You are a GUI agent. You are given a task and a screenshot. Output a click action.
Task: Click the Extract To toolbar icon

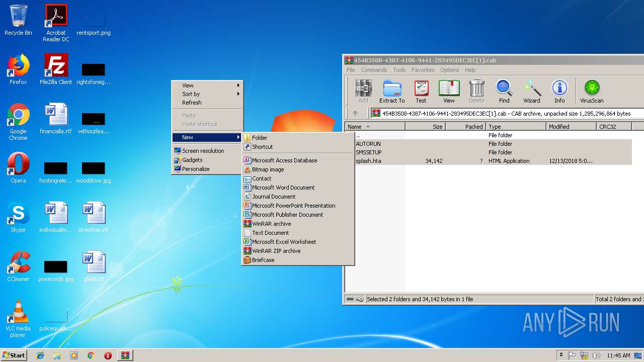pyautogui.click(x=392, y=92)
